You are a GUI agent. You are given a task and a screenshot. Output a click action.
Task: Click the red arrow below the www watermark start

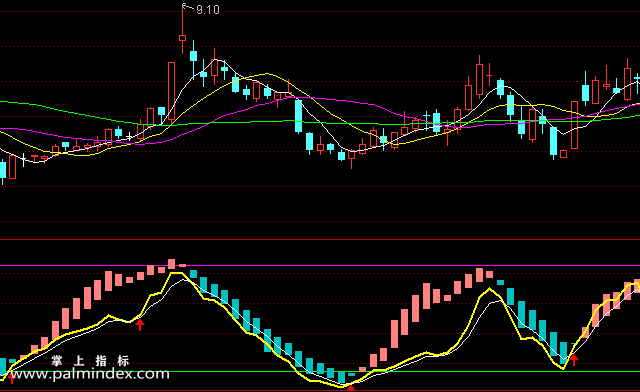coord(11,380)
